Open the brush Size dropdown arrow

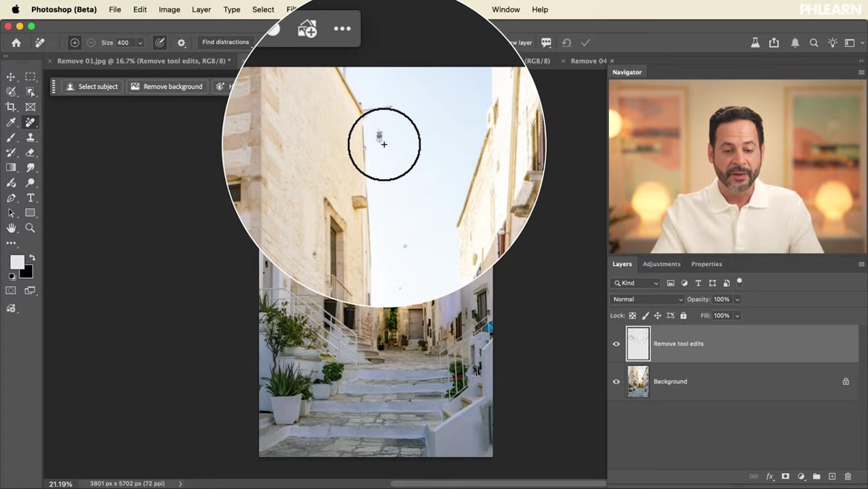pos(140,43)
